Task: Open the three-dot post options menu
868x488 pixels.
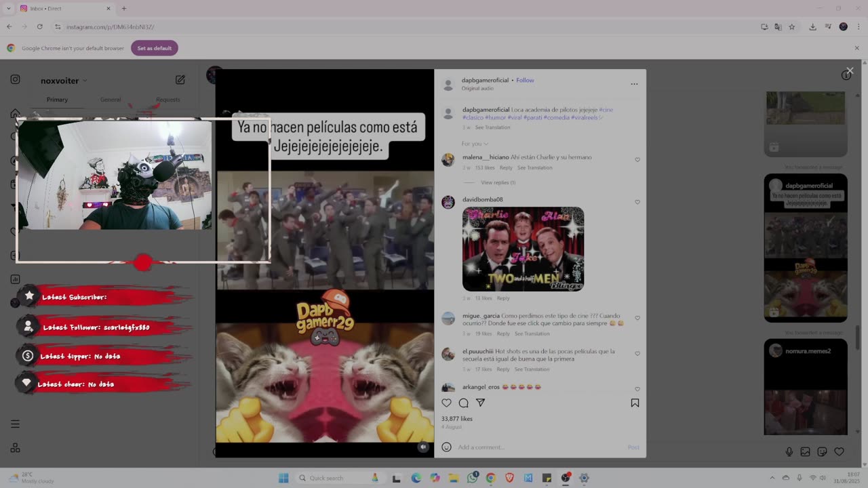Action: tap(634, 84)
